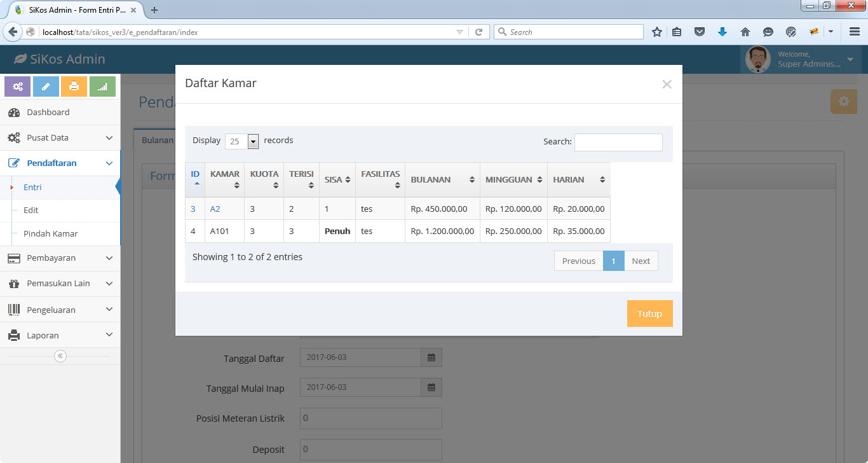Click the Tutup button
Viewport: 868px width, 463px height.
[x=649, y=314]
